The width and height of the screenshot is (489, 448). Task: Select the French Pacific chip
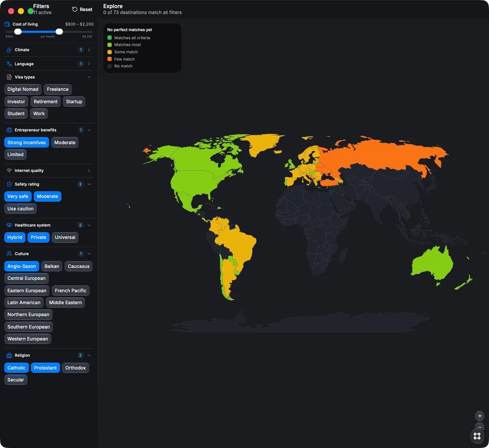coord(70,291)
